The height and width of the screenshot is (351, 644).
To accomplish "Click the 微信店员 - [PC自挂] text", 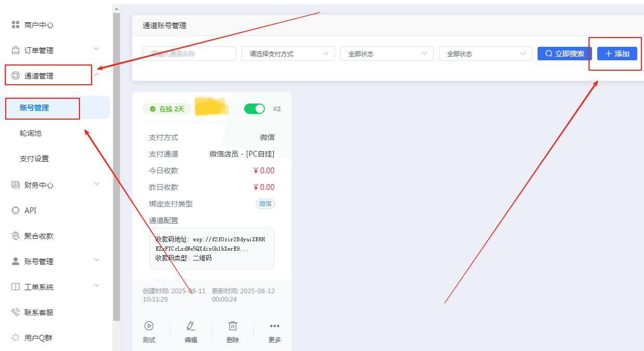I will (242, 154).
